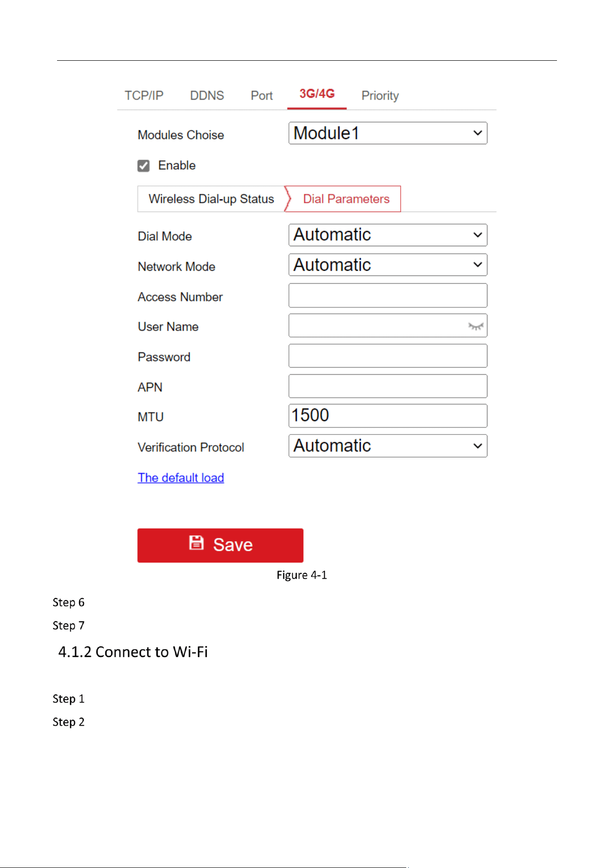Select the 3G/4G tab

tap(317, 94)
